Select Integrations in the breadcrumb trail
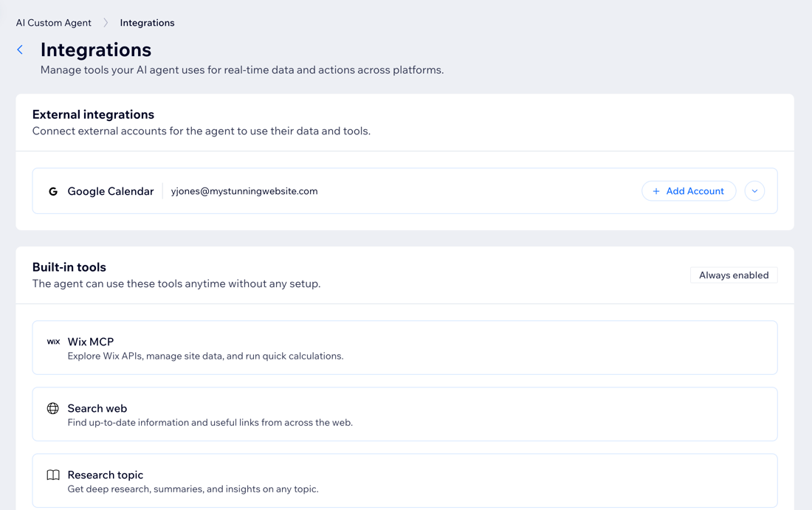The height and width of the screenshot is (510, 812). click(147, 23)
